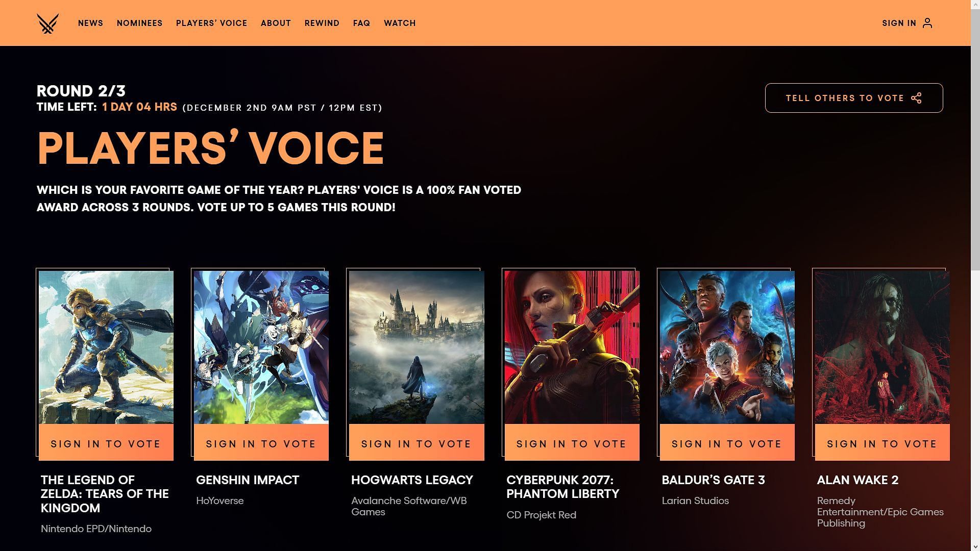Click the About navigation link

pos(276,23)
